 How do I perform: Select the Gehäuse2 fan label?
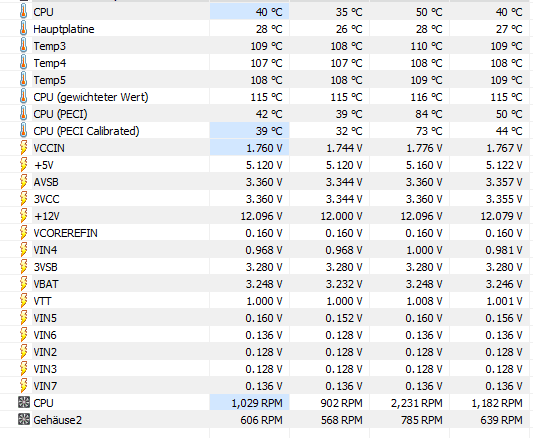pyautogui.click(x=57, y=420)
